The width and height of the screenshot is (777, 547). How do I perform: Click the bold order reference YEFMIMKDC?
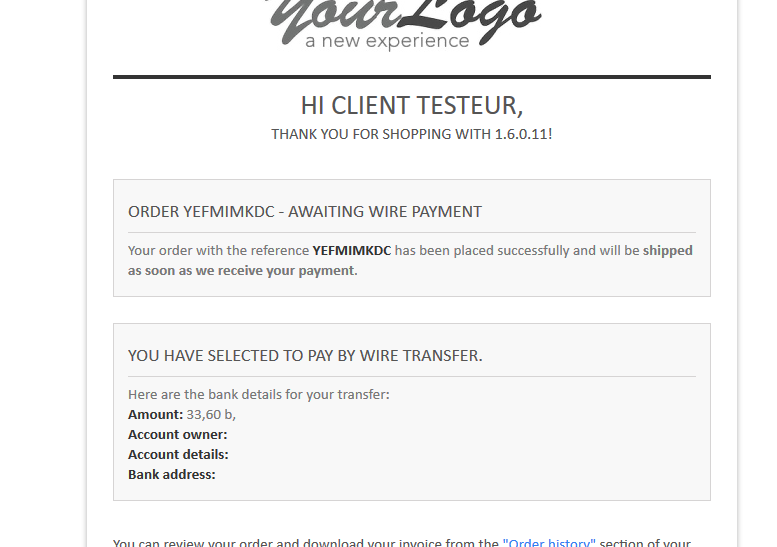(x=352, y=251)
